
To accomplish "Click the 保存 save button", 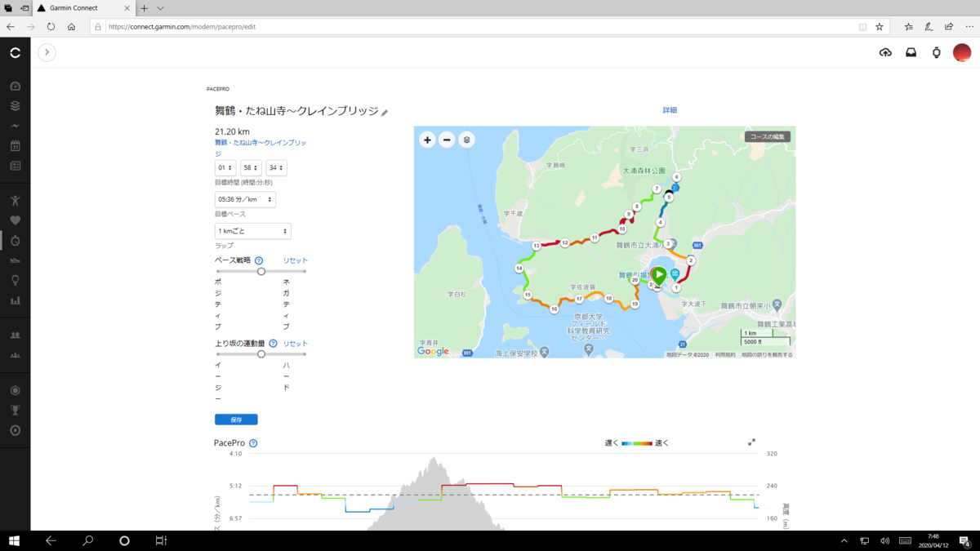I will point(236,420).
